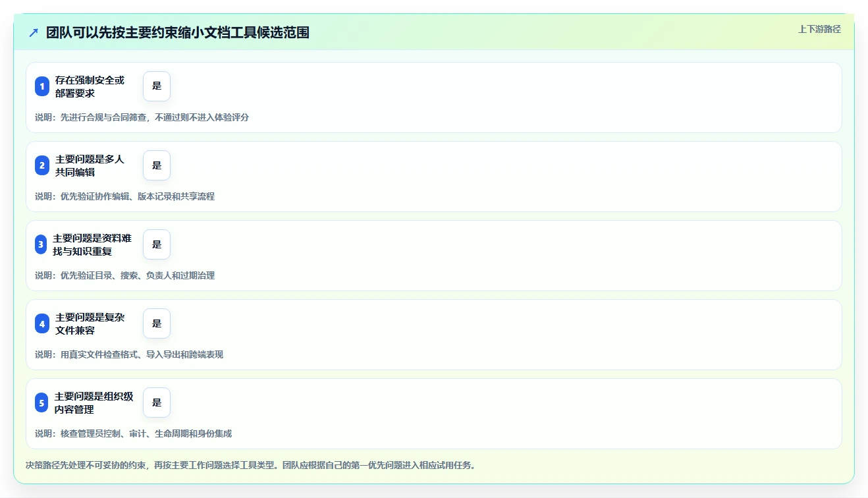
Task: Click the text 主要问题是组织级内容管理
Action: click(x=94, y=402)
